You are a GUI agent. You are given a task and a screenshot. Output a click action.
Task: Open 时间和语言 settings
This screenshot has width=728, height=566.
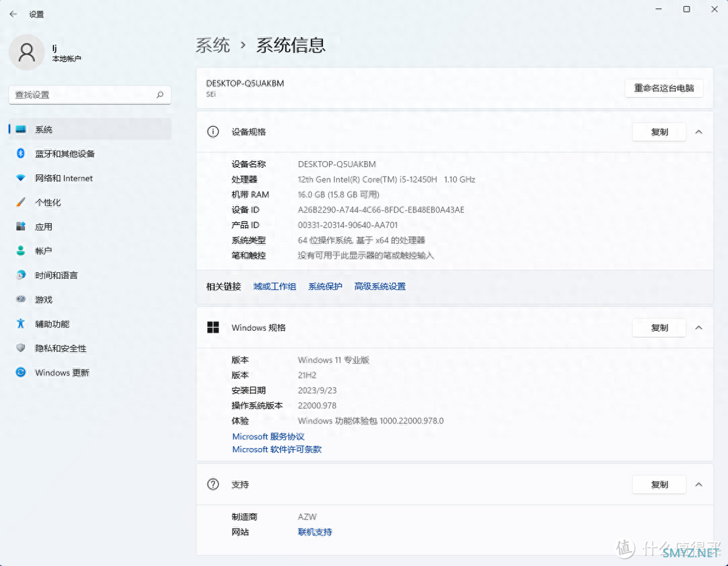pyautogui.click(x=90, y=275)
